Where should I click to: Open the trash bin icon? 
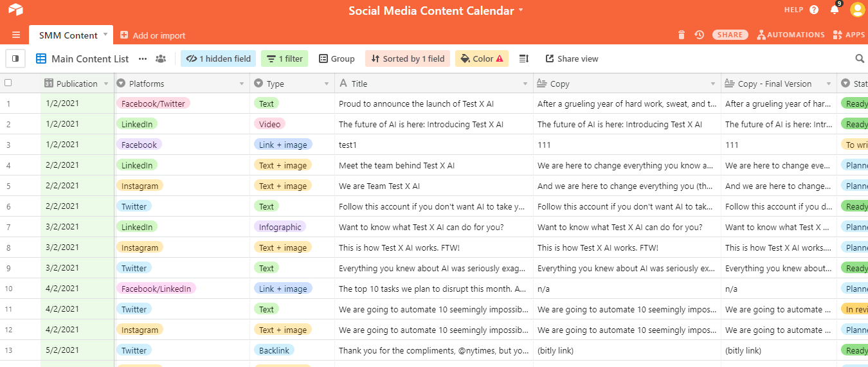click(x=682, y=35)
